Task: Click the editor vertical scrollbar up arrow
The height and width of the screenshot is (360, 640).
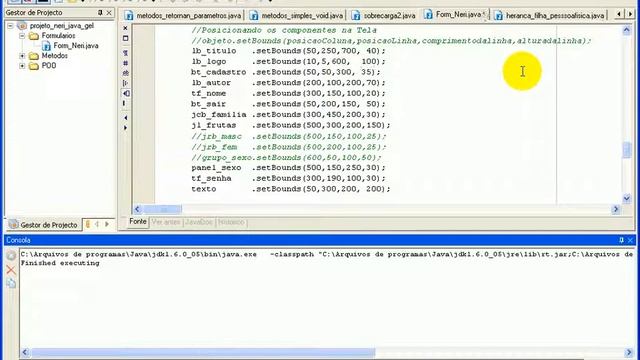Action: pos(627,30)
